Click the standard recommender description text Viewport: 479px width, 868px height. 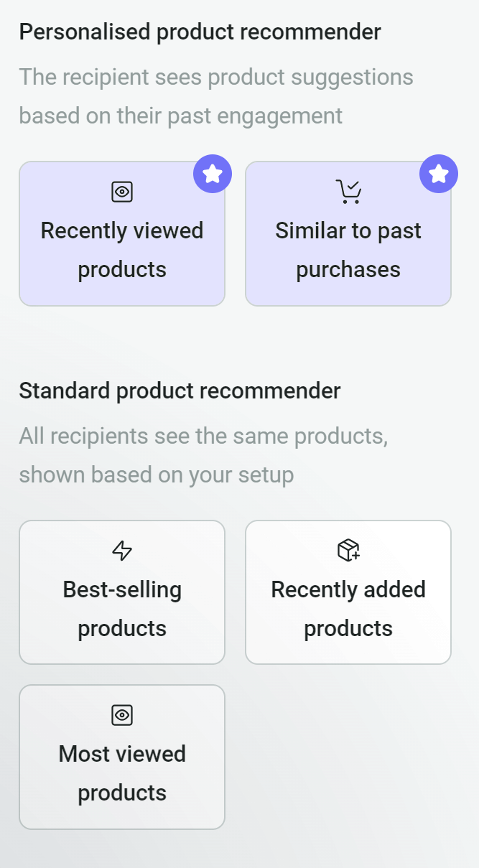click(x=204, y=454)
